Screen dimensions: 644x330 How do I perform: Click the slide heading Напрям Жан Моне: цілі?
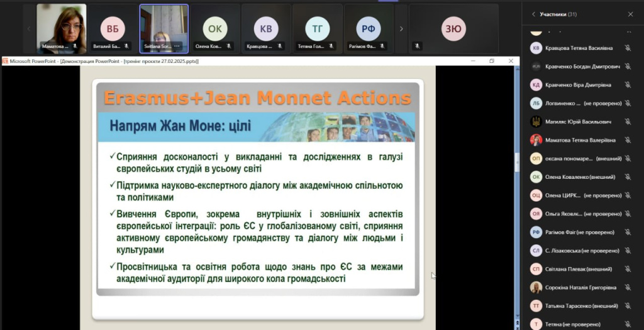(180, 126)
